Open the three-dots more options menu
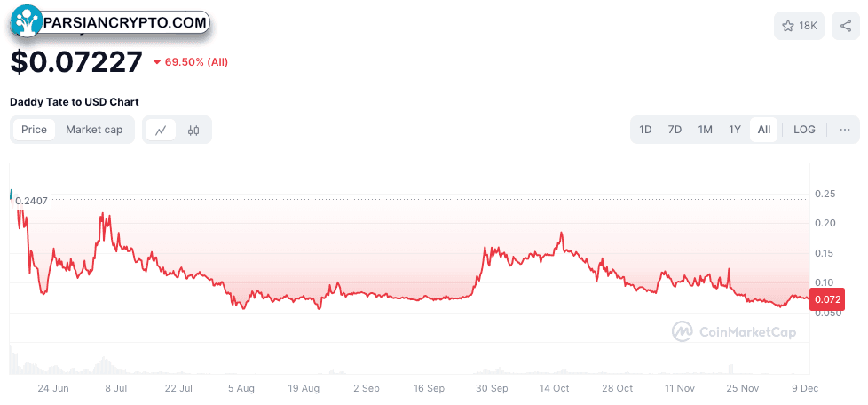Screen dimensions: 868x405 (x=844, y=130)
